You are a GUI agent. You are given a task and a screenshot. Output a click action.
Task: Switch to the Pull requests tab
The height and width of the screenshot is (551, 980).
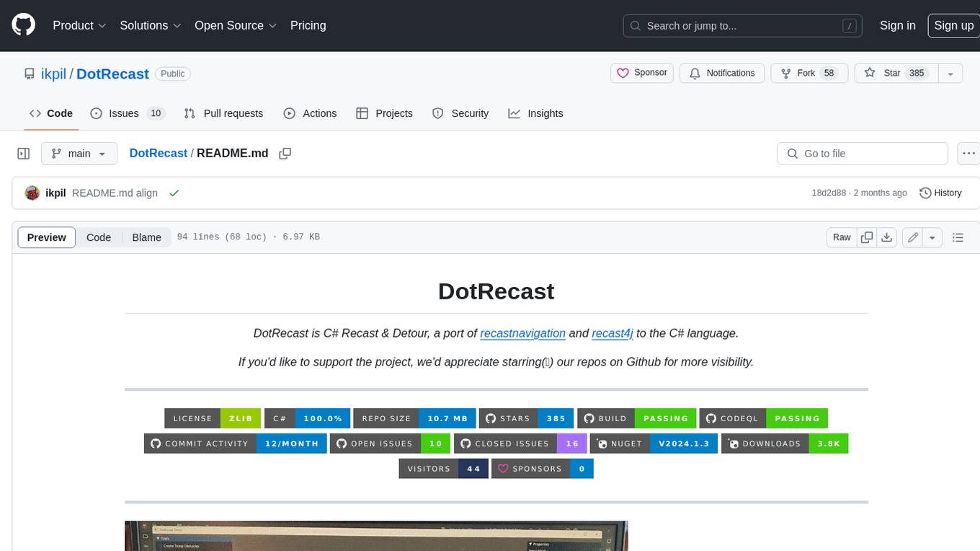(223, 113)
